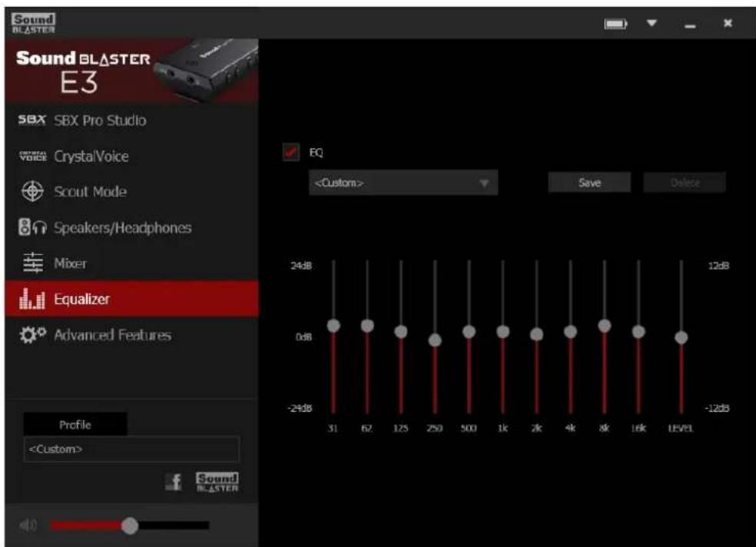
Task: Click the EQ label text
Action: coord(316,153)
